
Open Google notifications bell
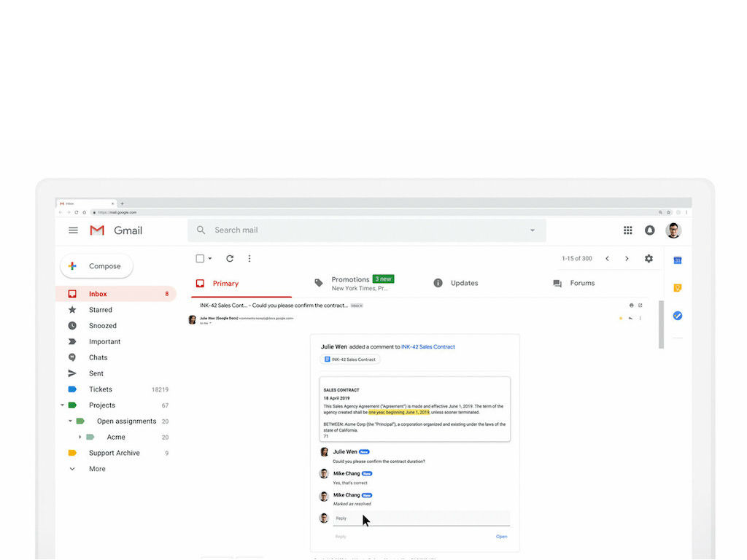[649, 230]
